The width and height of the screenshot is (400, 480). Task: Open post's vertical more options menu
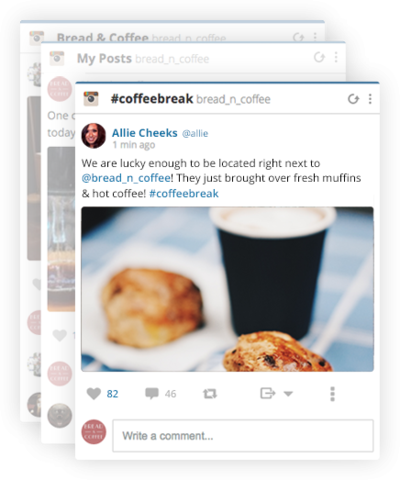click(x=332, y=394)
